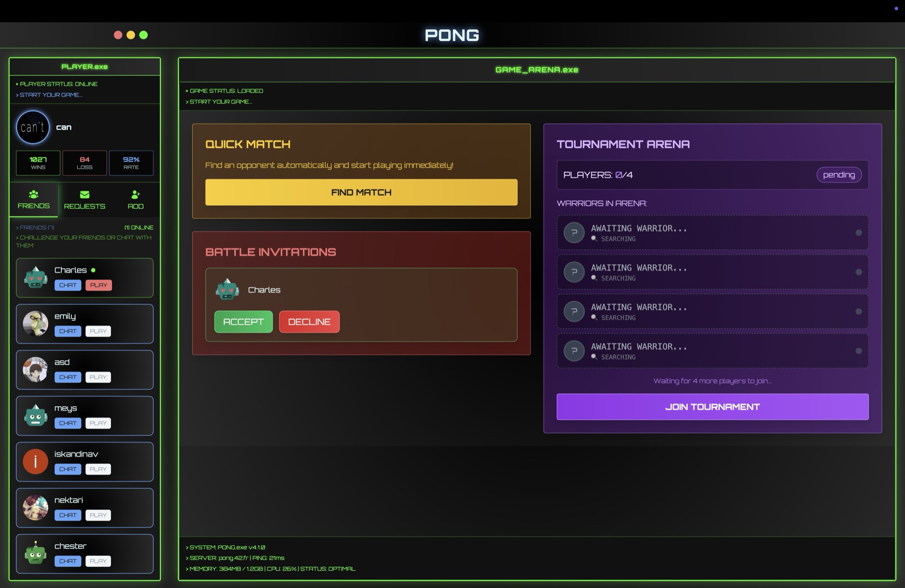Click the pending badge in Tournament Arena
The height and width of the screenshot is (588, 905).
(839, 175)
